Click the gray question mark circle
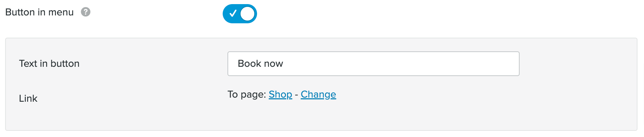 [86, 12]
